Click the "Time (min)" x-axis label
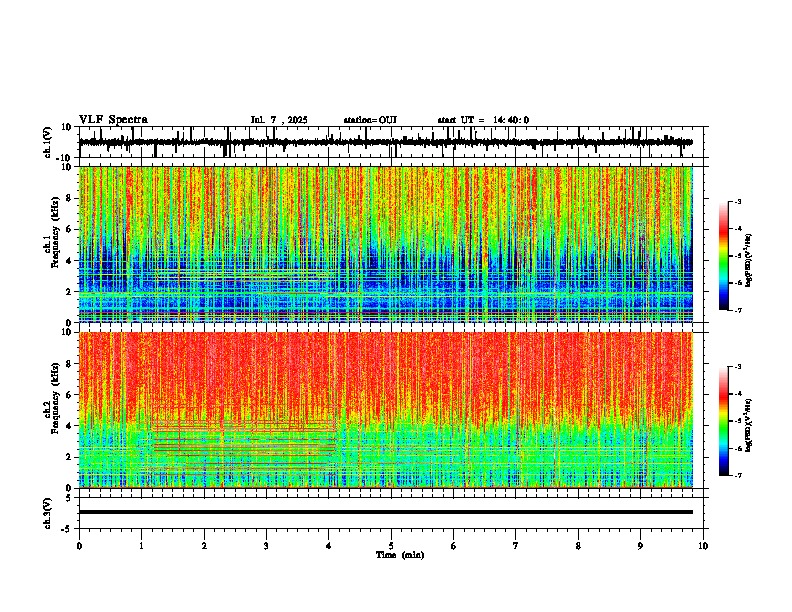 click(x=400, y=555)
